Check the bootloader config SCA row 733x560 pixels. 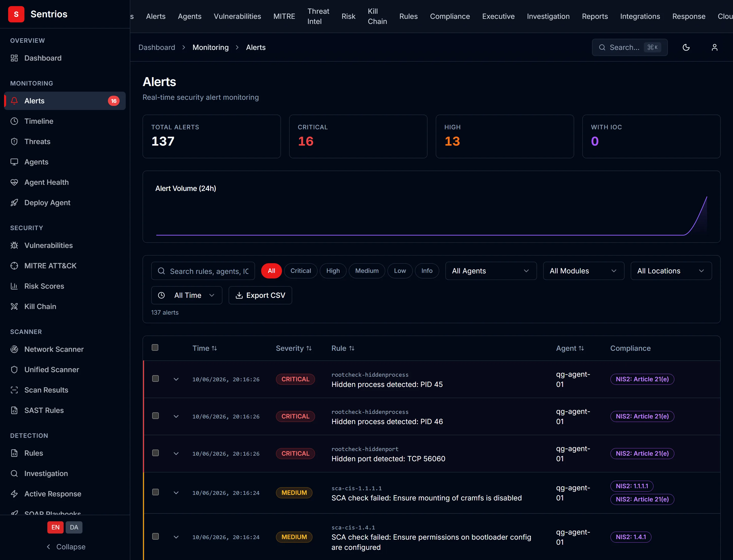[155, 536]
